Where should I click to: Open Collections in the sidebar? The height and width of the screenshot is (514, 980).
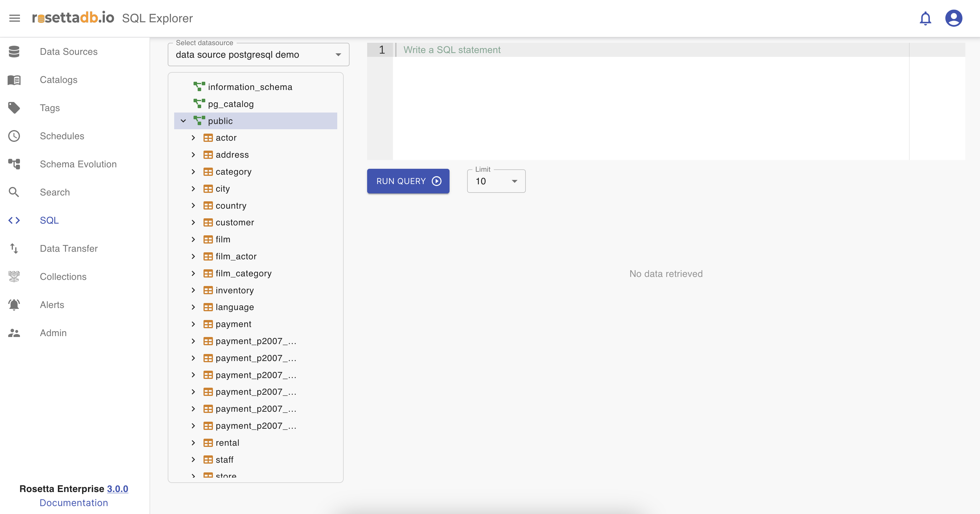point(63,277)
